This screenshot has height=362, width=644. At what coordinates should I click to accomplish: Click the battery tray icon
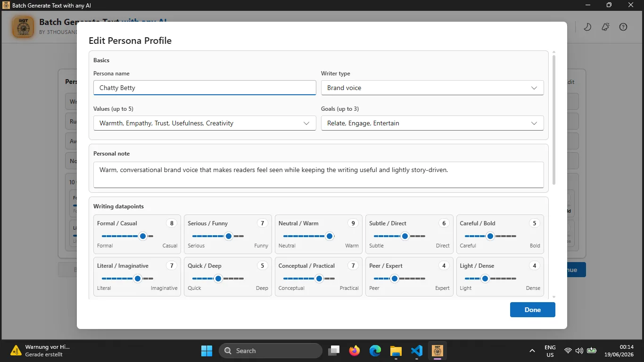tap(592, 351)
